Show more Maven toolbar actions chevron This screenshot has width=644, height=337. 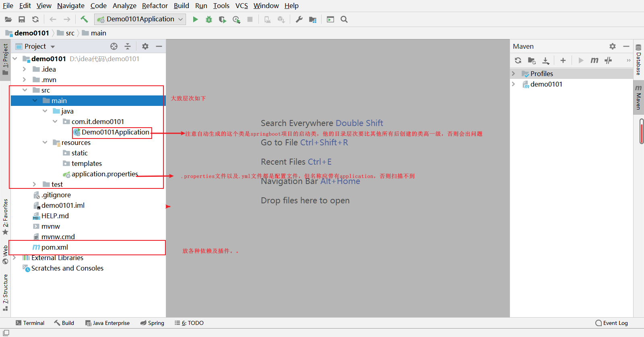point(629,60)
